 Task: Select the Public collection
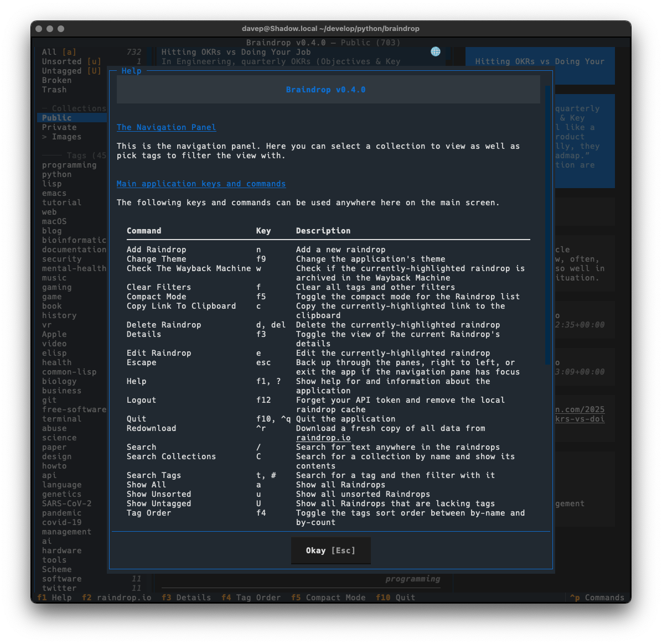click(72, 118)
